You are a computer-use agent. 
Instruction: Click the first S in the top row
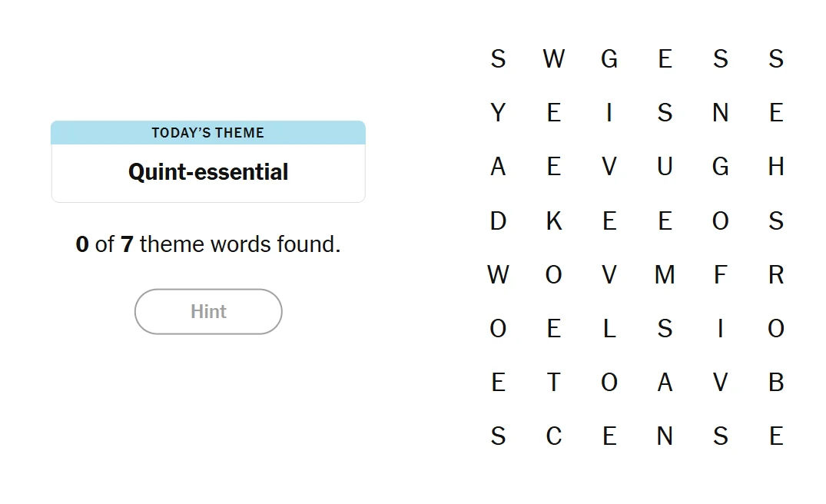498,58
